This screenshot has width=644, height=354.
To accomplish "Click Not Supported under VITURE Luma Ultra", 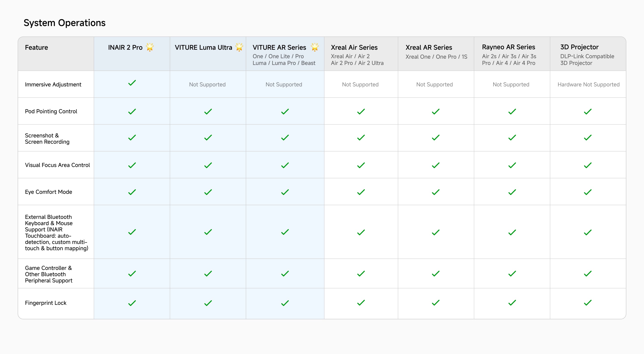I will [x=207, y=85].
